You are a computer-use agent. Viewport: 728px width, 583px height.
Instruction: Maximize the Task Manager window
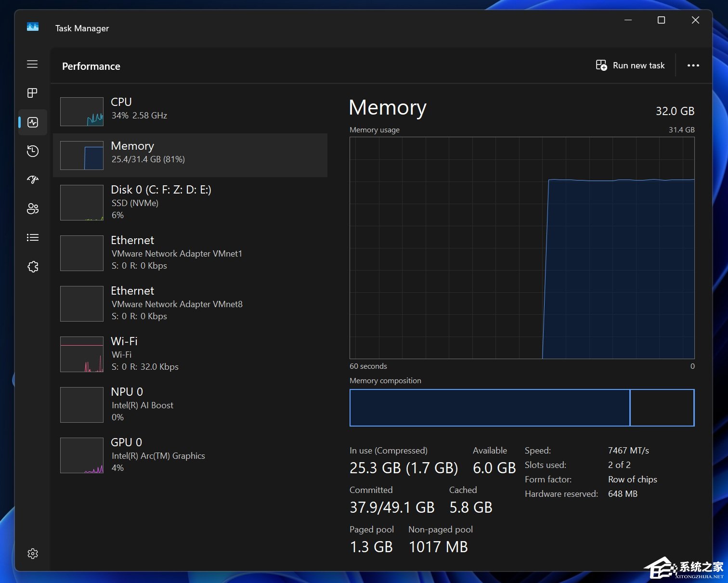(x=661, y=20)
